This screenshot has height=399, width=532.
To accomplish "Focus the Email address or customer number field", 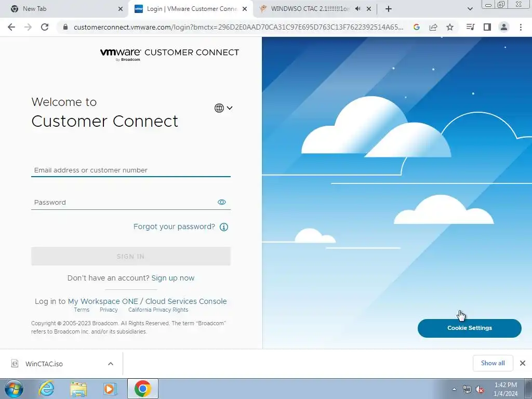I will click(131, 170).
